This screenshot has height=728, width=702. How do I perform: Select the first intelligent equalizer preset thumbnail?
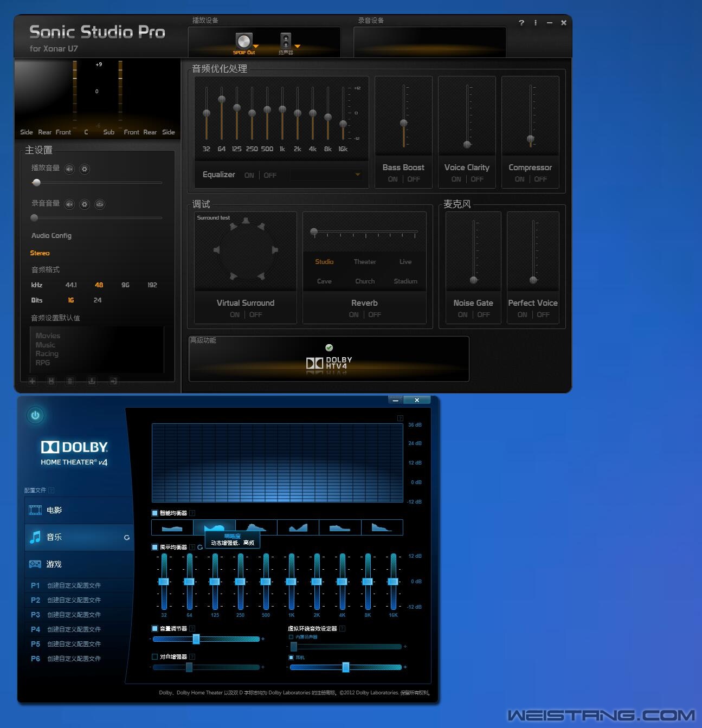click(172, 527)
